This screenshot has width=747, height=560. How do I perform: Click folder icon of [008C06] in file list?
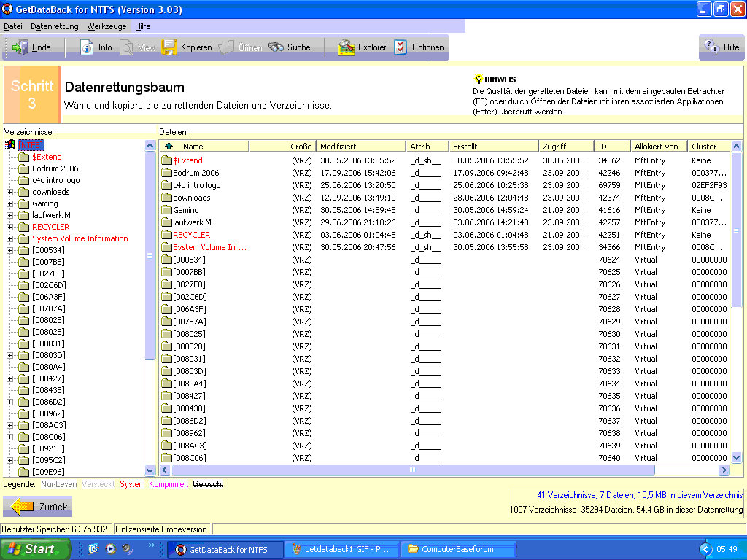[166, 458]
